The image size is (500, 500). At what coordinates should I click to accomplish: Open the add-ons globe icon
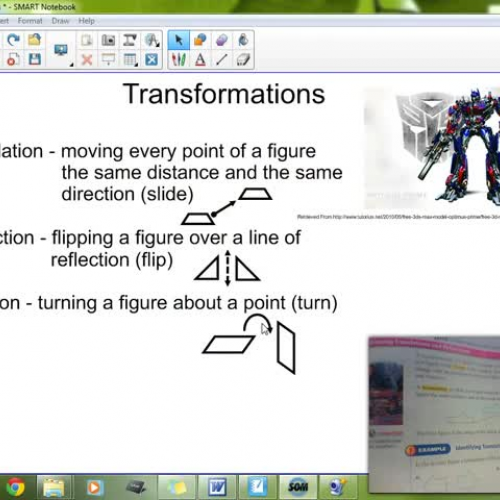151,40
